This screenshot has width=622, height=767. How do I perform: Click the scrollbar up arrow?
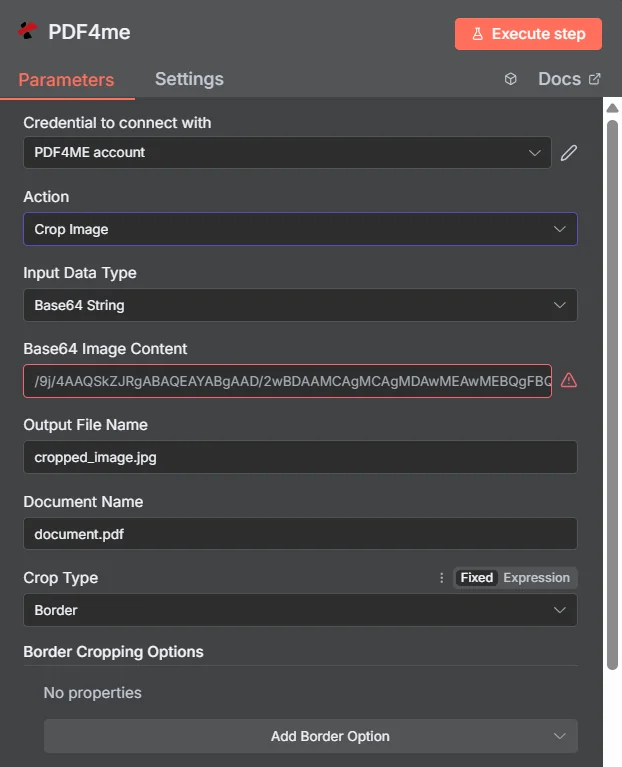click(612, 108)
